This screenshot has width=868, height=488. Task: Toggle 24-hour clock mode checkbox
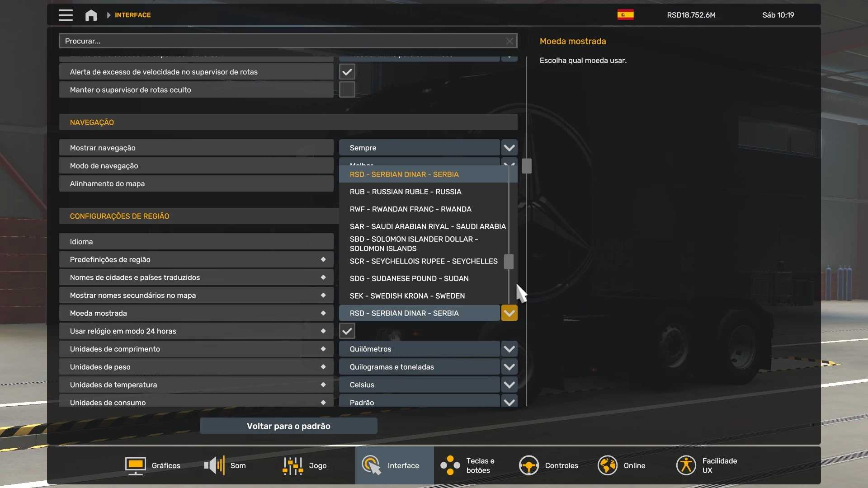coord(347,331)
